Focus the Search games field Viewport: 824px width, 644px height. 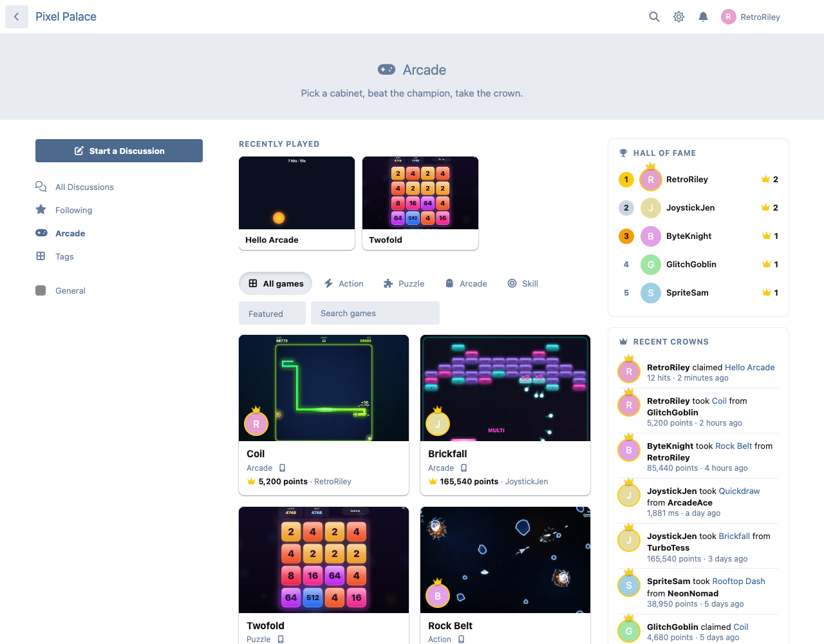375,313
